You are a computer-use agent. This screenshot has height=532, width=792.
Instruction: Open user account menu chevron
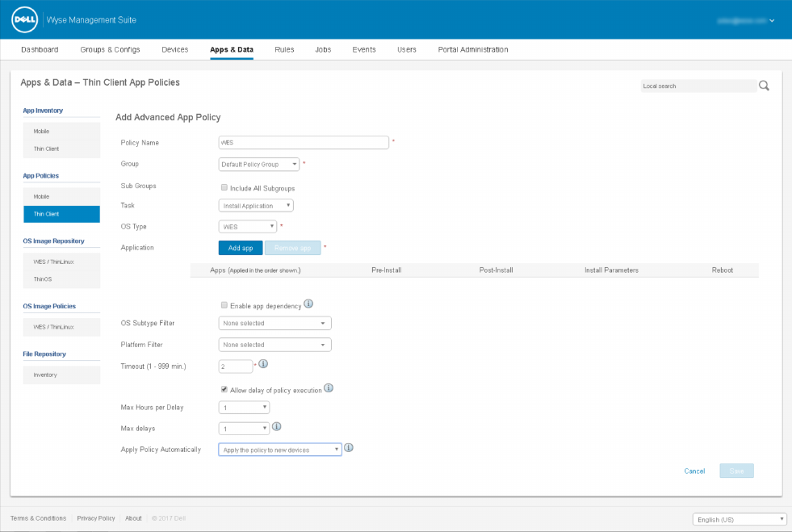coord(772,21)
